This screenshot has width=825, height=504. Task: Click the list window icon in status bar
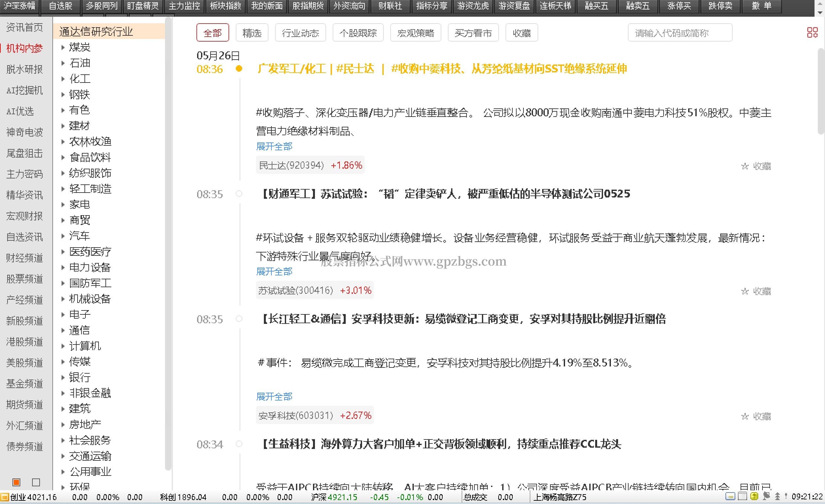point(742,496)
